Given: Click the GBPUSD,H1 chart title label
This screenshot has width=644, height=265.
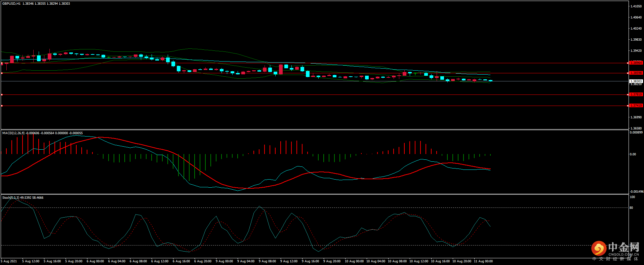Looking at the screenshot, I should 11,4.
